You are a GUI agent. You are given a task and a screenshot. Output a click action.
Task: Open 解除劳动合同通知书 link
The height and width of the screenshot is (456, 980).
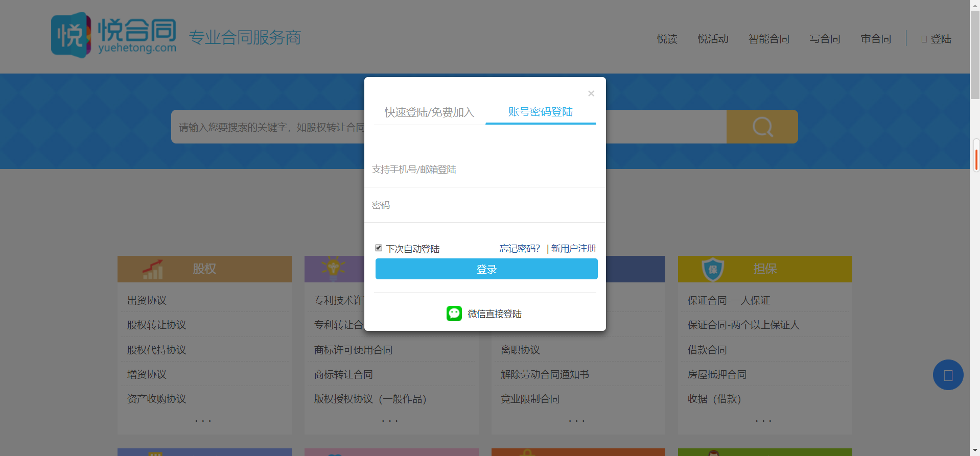tap(545, 374)
